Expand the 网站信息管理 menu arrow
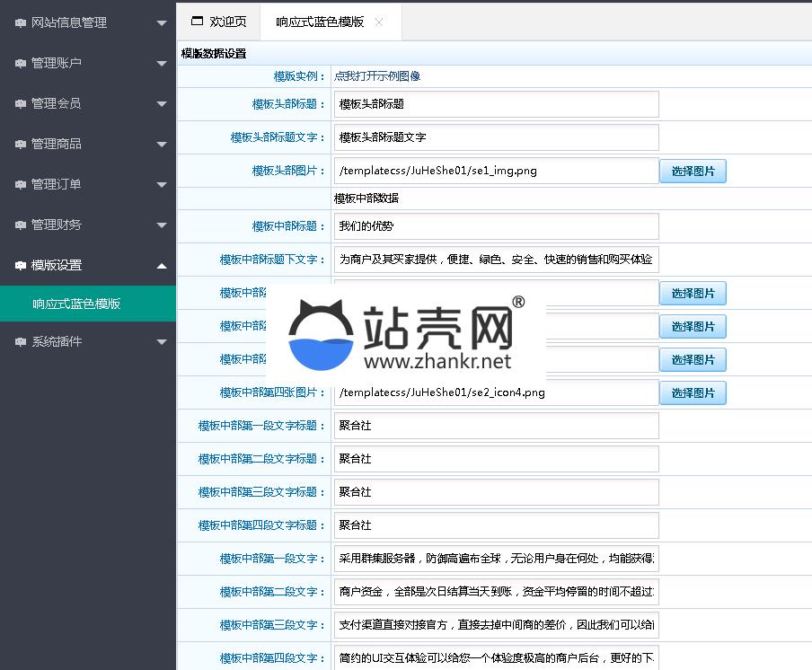 161,23
